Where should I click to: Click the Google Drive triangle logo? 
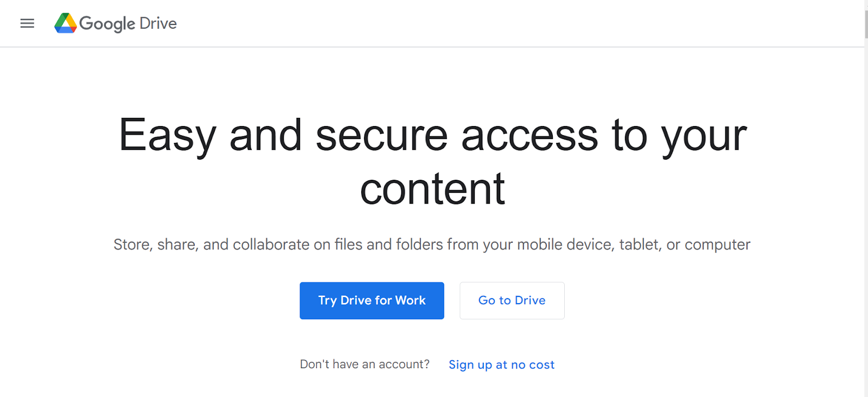tap(65, 23)
